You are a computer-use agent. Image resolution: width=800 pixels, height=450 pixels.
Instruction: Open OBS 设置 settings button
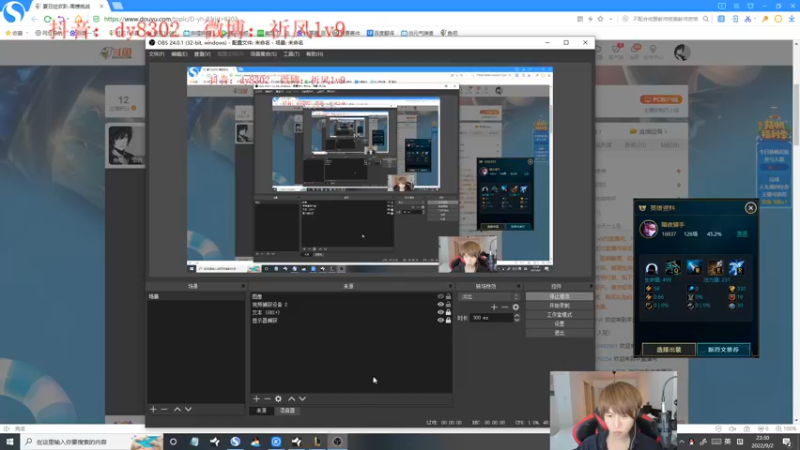coord(559,324)
